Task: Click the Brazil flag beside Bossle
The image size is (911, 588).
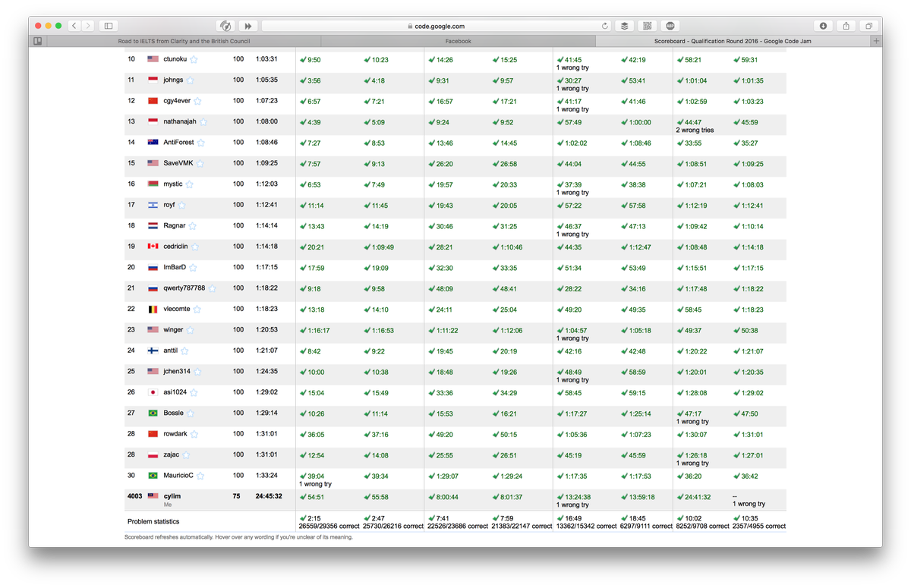Action: [153, 413]
